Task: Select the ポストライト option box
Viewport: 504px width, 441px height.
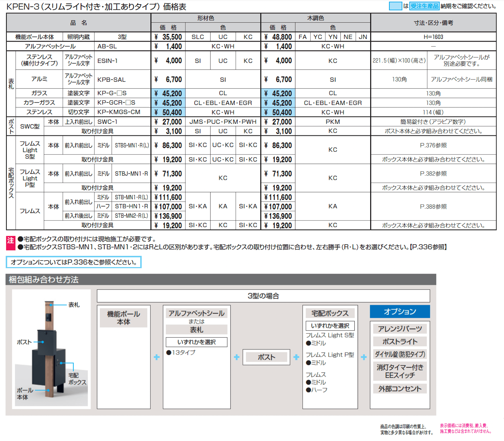Action: [399, 341]
